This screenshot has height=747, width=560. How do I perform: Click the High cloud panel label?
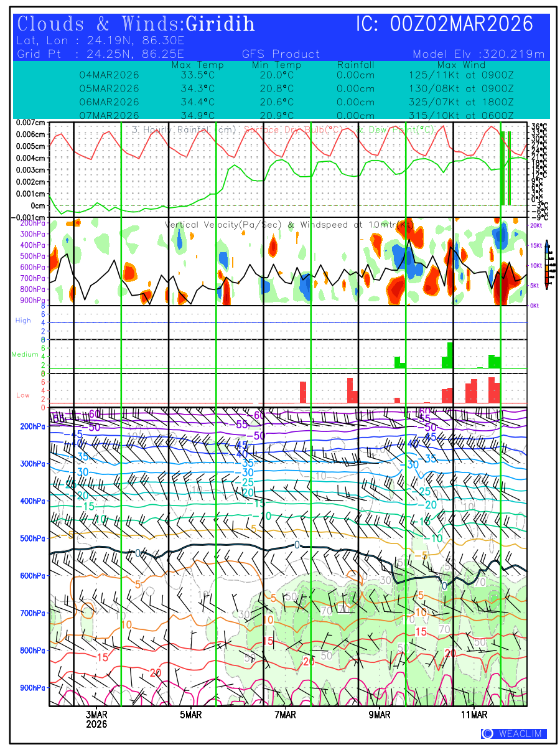pos(23,321)
